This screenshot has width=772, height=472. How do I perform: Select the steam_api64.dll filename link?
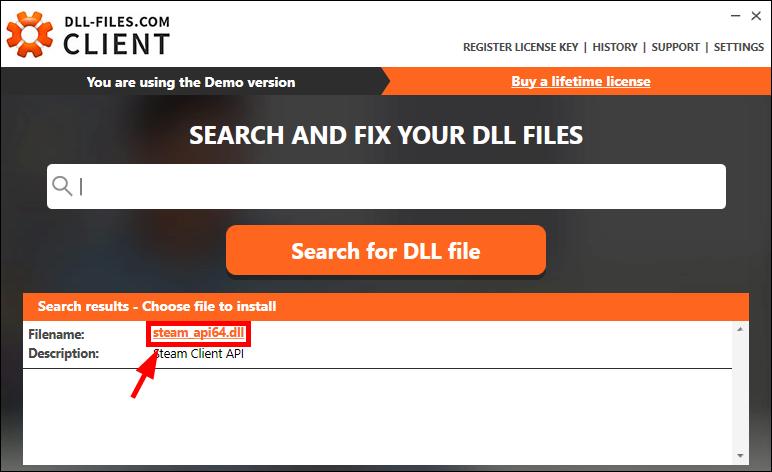(x=198, y=333)
